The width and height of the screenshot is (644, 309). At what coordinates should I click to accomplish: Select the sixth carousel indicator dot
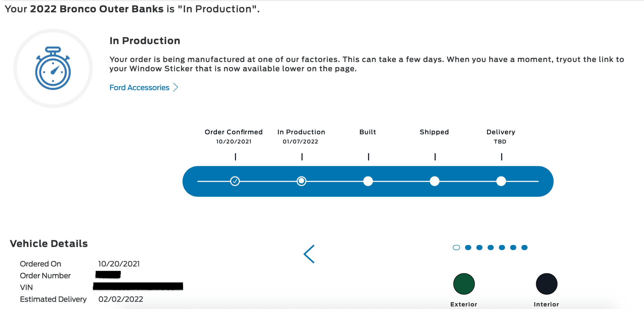click(513, 248)
